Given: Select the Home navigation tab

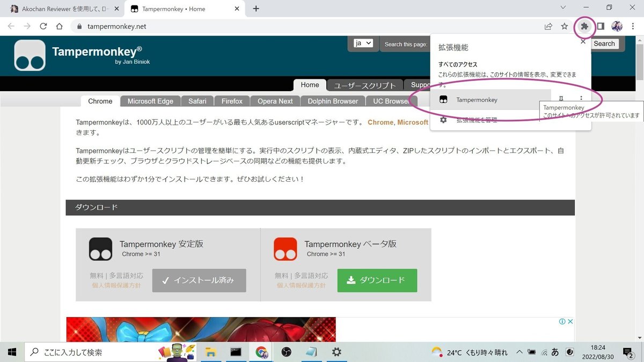Looking at the screenshot, I should (x=310, y=85).
